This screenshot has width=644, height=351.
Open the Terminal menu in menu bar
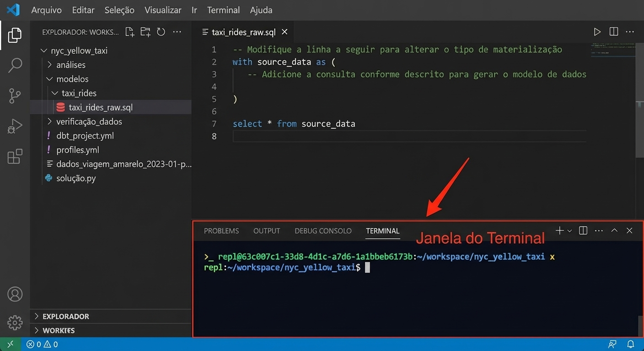pyautogui.click(x=223, y=10)
